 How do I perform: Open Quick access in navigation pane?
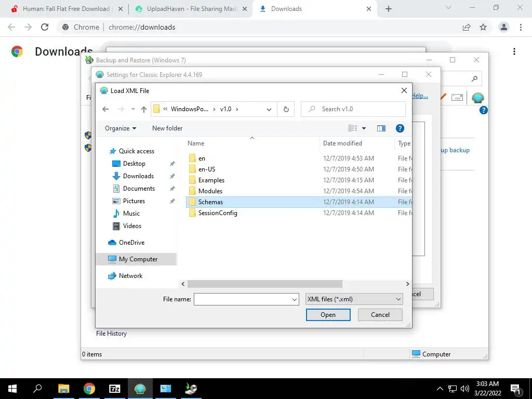(x=137, y=151)
